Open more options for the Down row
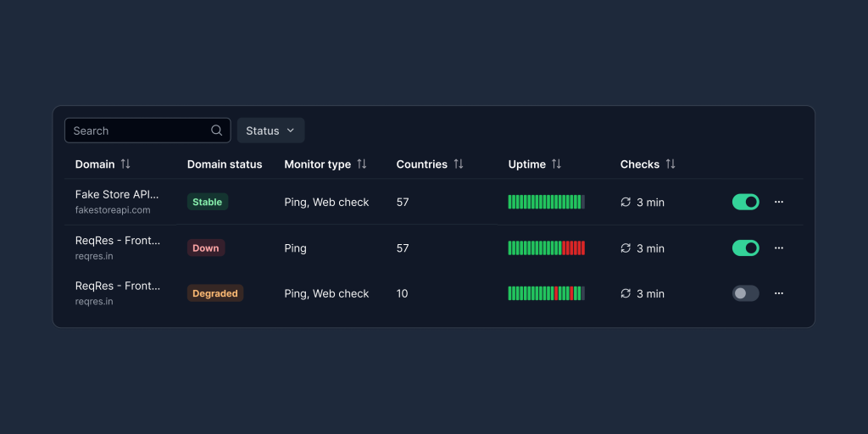 tap(779, 248)
